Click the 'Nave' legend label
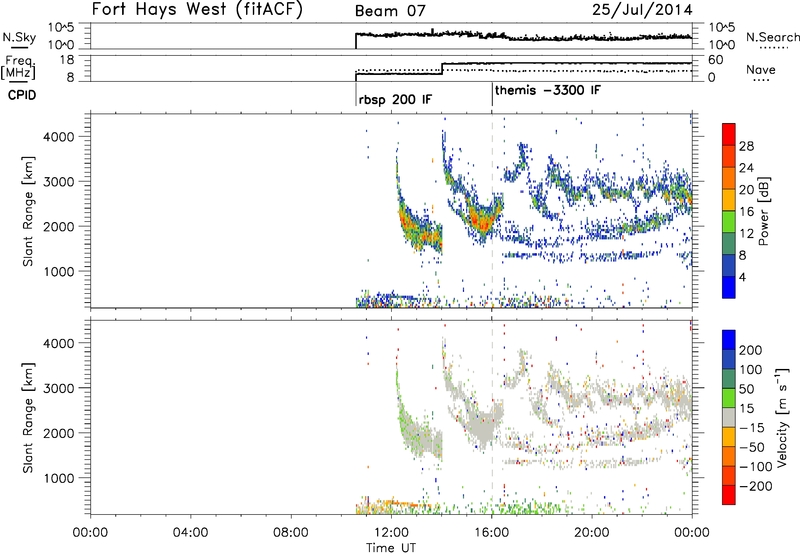The height and width of the screenshot is (554, 800). click(x=761, y=69)
